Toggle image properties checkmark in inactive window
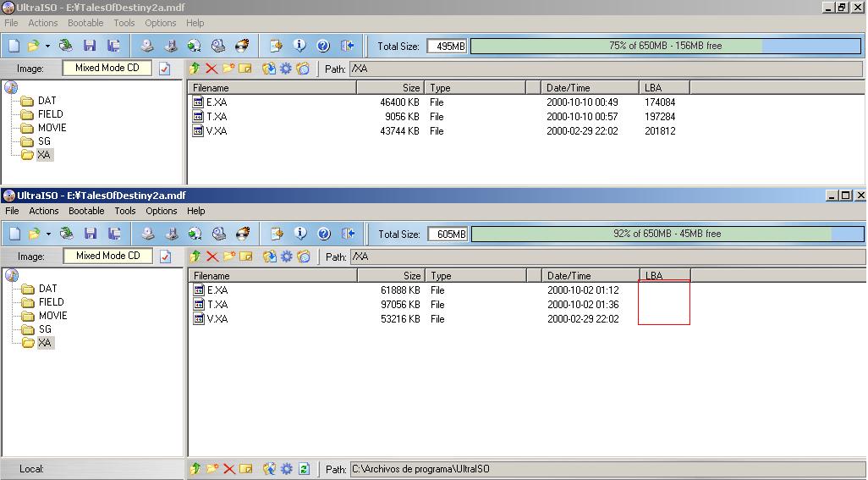The height and width of the screenshot is (480, 868). [164, 69]
